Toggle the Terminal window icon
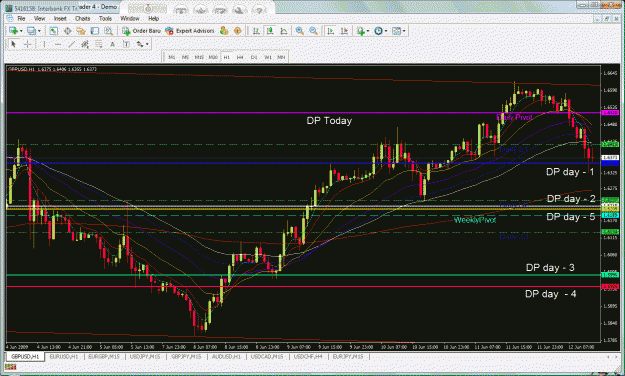This screenshot has width=625, height=376. coord(94,31)
